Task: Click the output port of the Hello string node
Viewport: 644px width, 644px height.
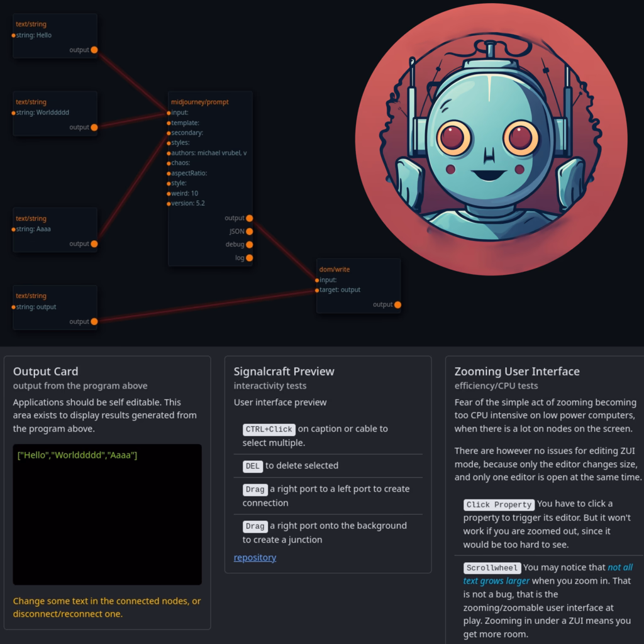Action: 94,50
